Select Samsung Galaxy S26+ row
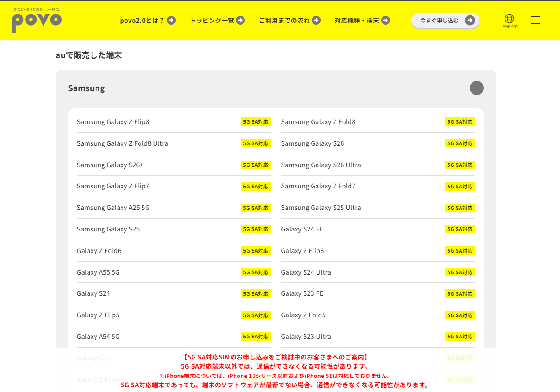 click(174, 165)
